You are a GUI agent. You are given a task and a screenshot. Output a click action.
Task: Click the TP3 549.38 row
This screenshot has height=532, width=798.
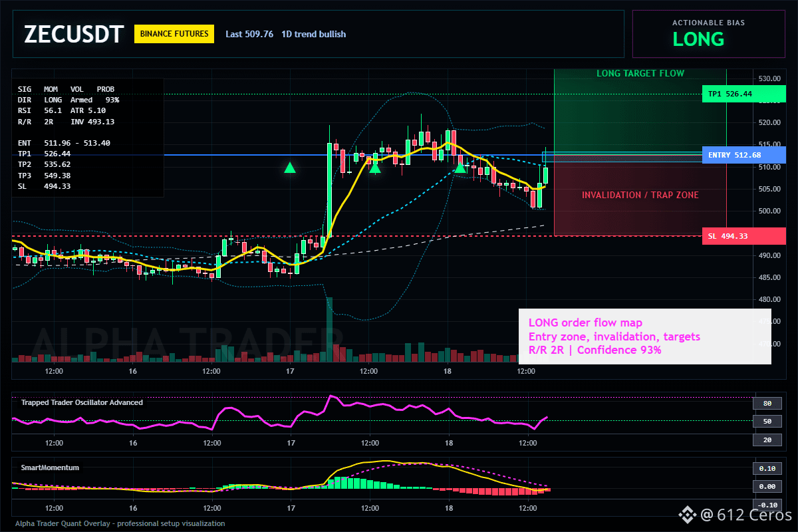point(44,175)
